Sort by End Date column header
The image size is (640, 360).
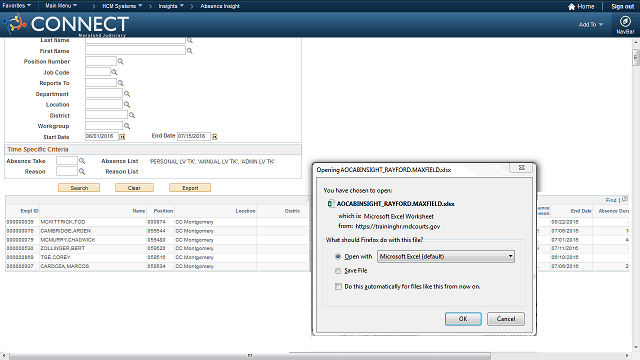(x=581, y=211)
